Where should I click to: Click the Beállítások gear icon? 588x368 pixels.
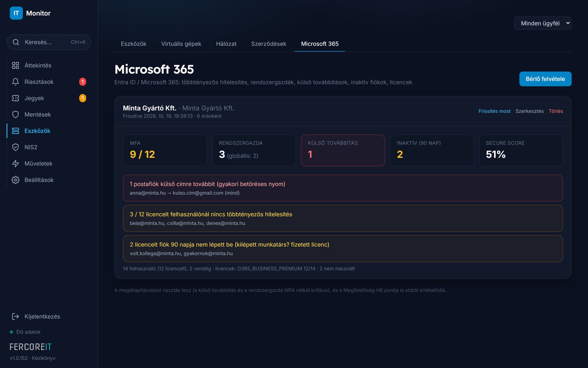click(15, 180)
